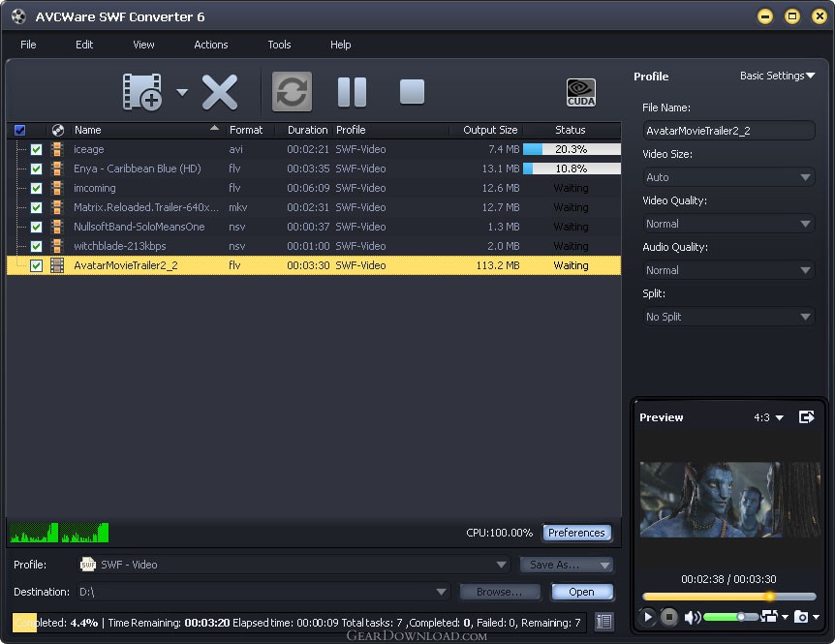Viewport: 835px width, 644px height.
Task: Open the Split No Split dropdown
Action: tap(728, 317)
